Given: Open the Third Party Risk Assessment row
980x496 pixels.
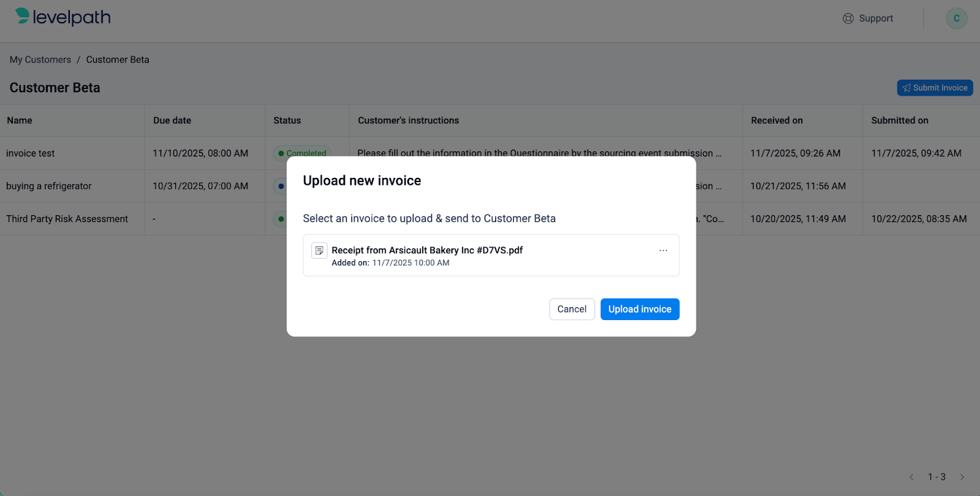Looking at the screenshot, I should pyautogui.click(x=67, y=219).
